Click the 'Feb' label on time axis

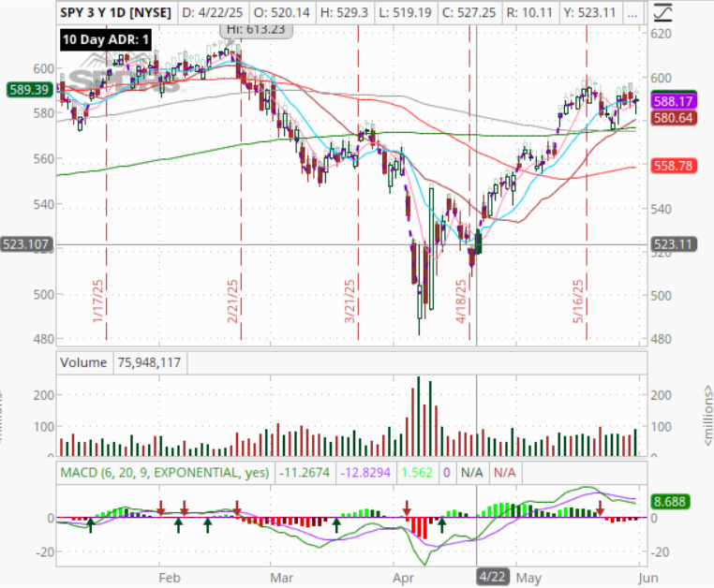[x=170, y=578]
